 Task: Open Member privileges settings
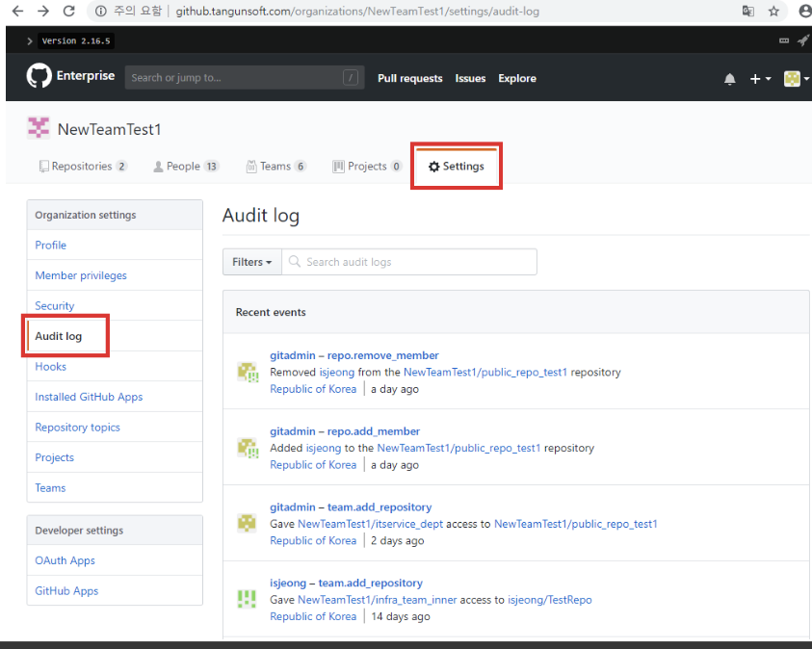pyautogui.click(x=81, y=275)
